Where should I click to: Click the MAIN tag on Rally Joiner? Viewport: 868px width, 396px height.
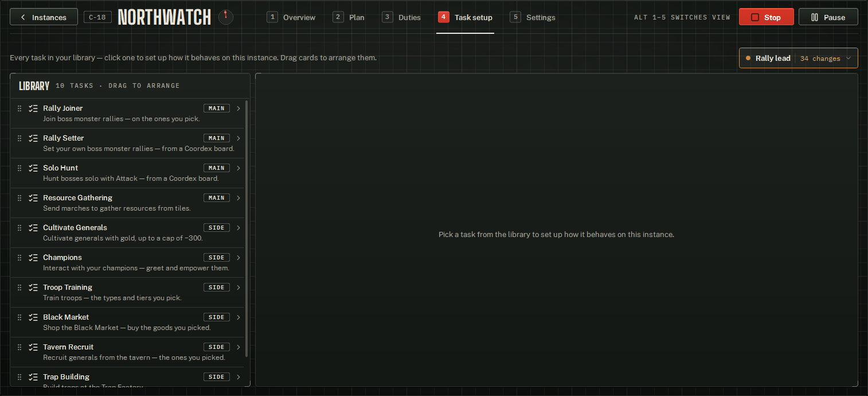tap(217, 108)
